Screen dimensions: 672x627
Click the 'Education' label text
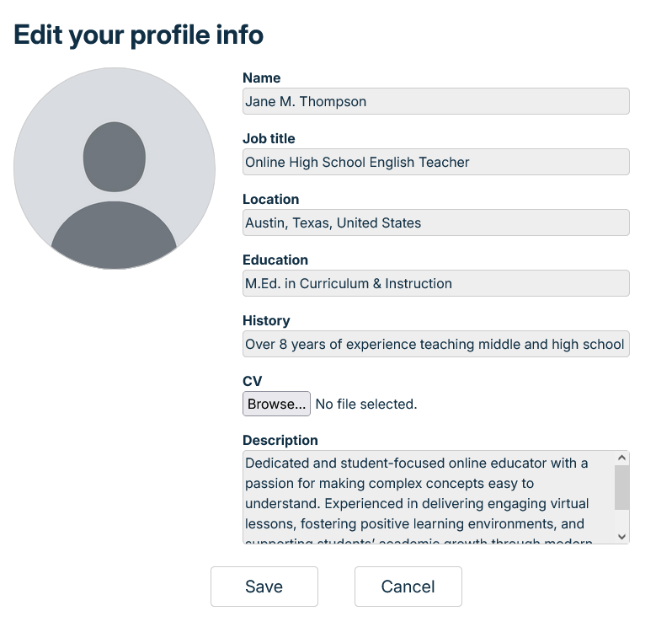point(275,260)
